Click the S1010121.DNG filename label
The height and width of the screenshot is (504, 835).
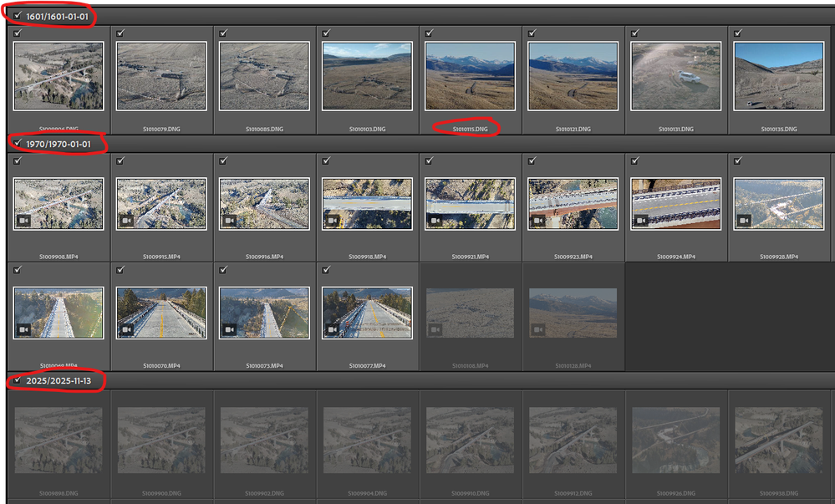click(x=573, y=130)
